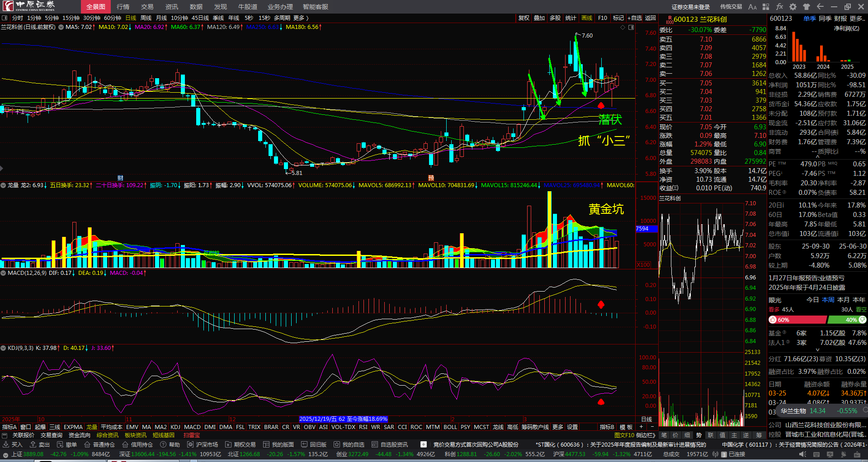The image size is (868, 462).
Task: Expand the status bar index dropdown arrow
Action: click(5, 454)
